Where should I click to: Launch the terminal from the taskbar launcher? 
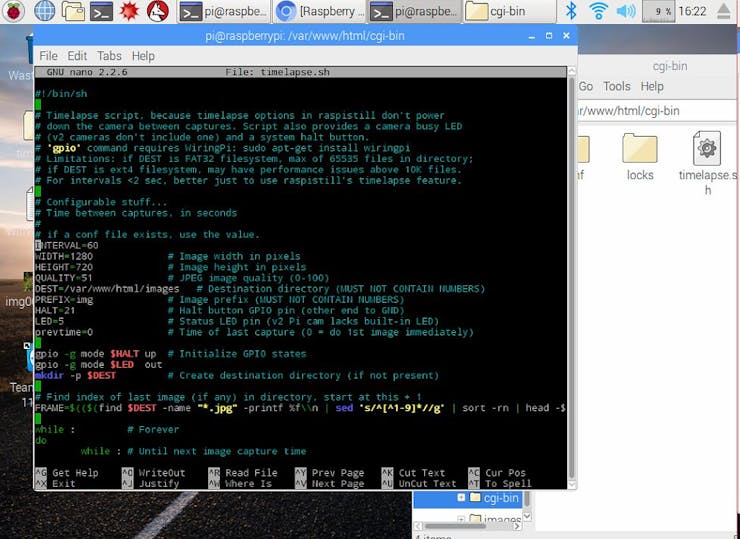point(101,11)
